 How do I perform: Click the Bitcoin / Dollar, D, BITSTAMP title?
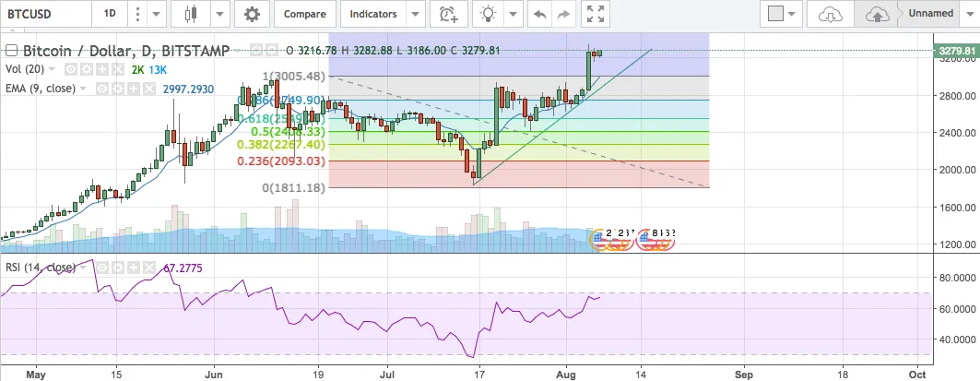click(126, 51)
